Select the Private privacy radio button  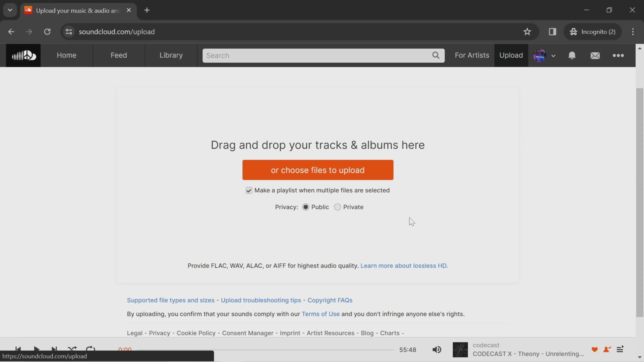(337, 207)
